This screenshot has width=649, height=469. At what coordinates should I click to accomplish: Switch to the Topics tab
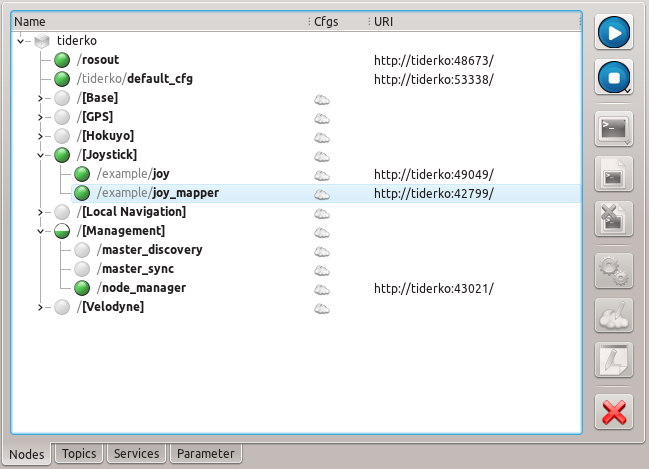click(x=79, y=454)
